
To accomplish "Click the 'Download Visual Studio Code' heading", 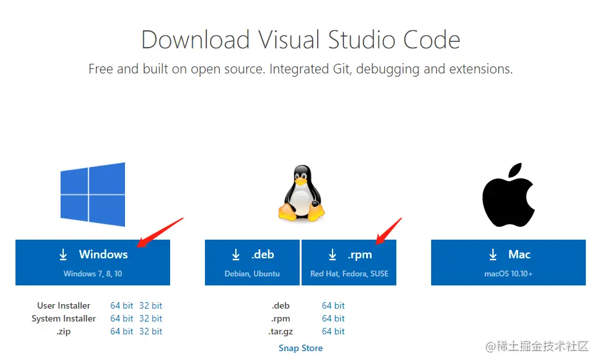I will [x=300, y=39].
